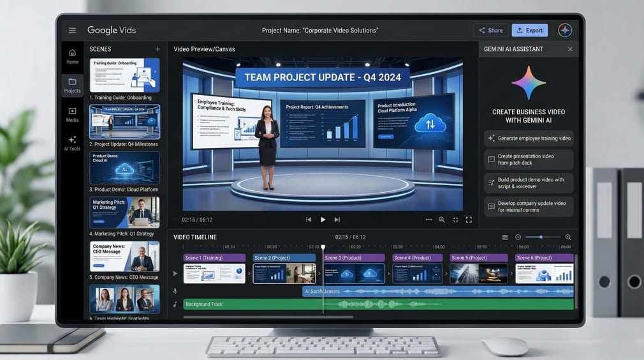Image resolution: width=644 pixels, height=360 pixels.
Task: Click the timeline zoom-out minus icon
Action: coord(518,237)
